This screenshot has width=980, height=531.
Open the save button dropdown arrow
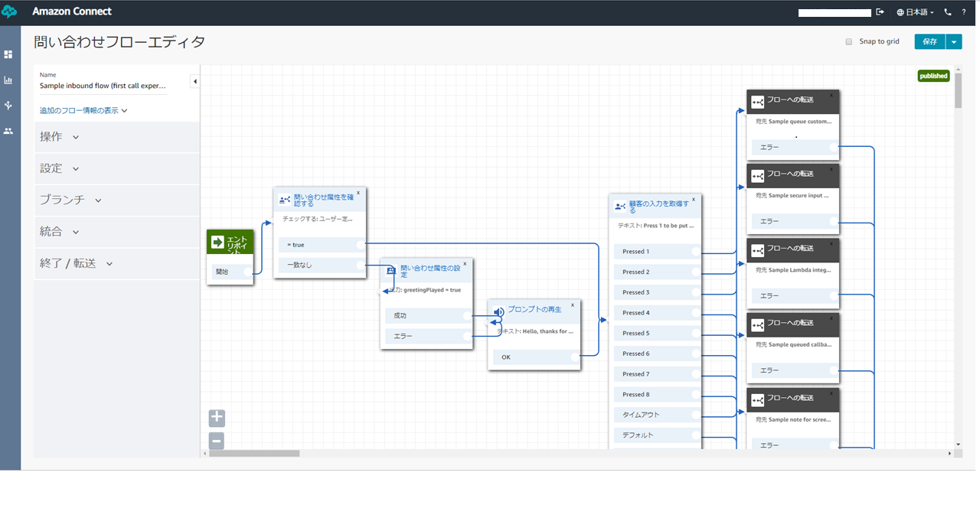click(953, 42)
